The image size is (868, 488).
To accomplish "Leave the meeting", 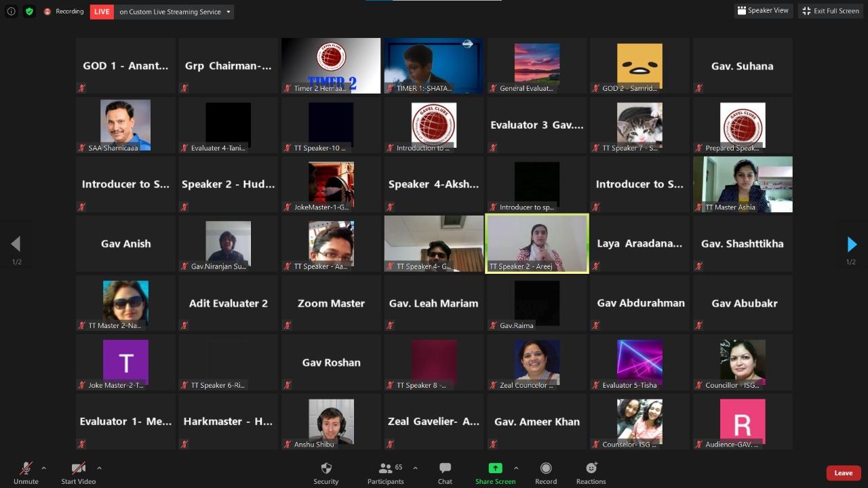I will pos(844,473).
